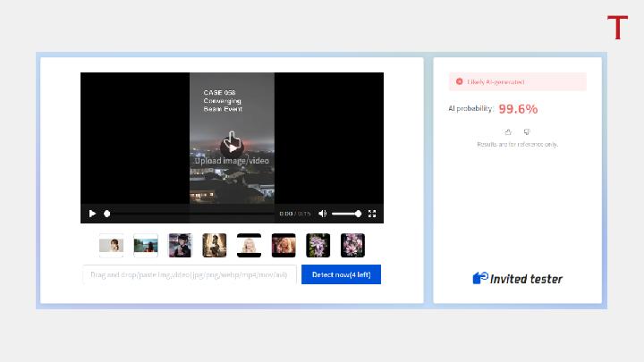Enter fullscreen mode on the video player
644x362 pixels.
pos(372,214)
